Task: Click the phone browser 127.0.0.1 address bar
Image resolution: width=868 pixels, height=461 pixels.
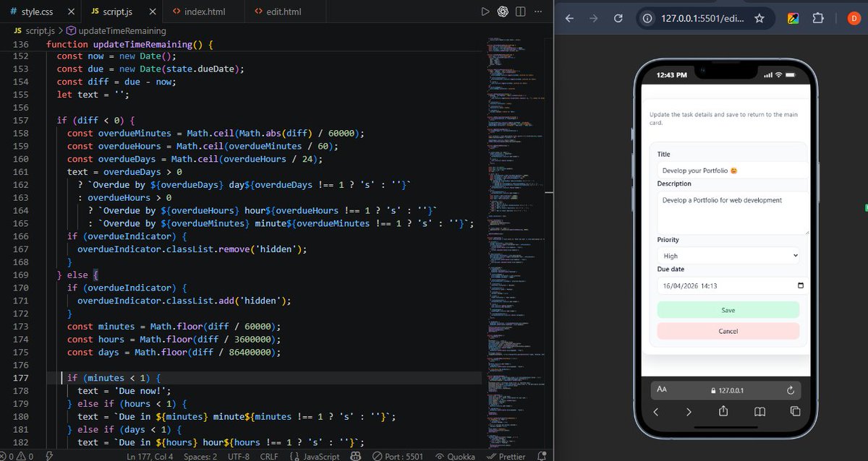Action: (x=727, y=390)
